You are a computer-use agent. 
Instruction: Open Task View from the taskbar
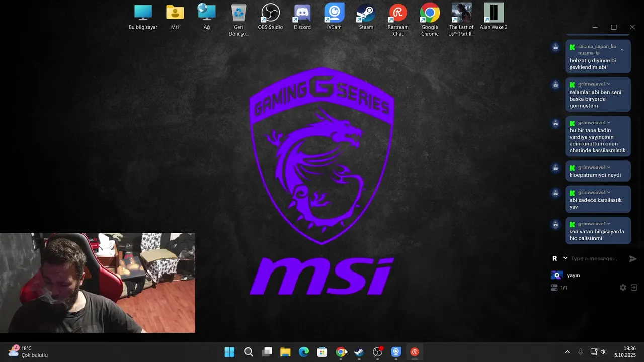[x=267, y=352]
